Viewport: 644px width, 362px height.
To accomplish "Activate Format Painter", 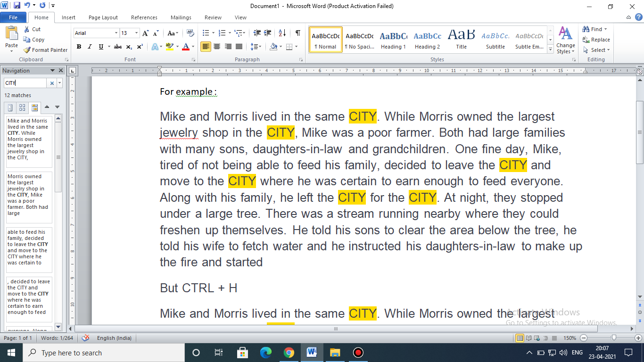I will (45, 50).
